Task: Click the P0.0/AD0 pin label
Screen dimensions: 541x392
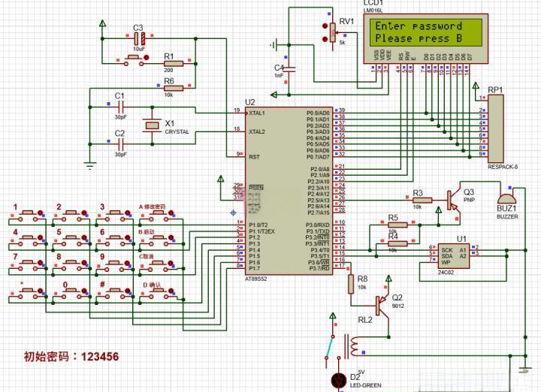Action: pos(318,113)
